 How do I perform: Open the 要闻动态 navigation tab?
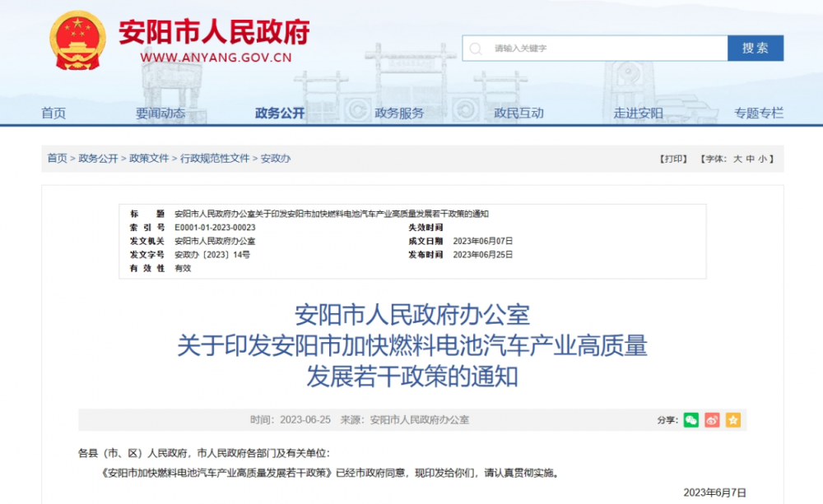[160, 113]
